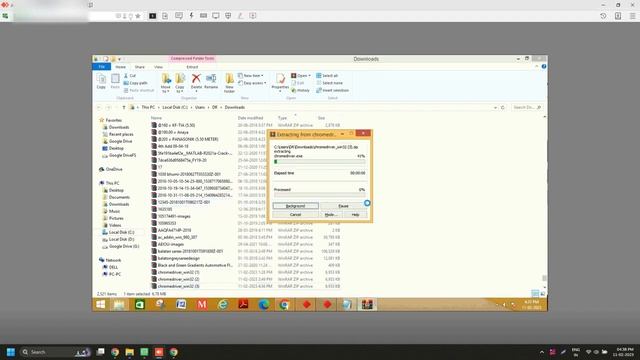Open the File tab
Screen dimensions: 640x360
(102, 67)
